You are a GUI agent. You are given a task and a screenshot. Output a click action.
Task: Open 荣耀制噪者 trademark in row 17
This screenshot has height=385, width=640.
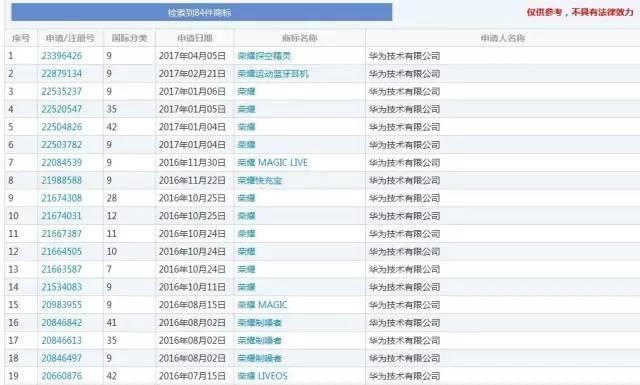[260, 340]
